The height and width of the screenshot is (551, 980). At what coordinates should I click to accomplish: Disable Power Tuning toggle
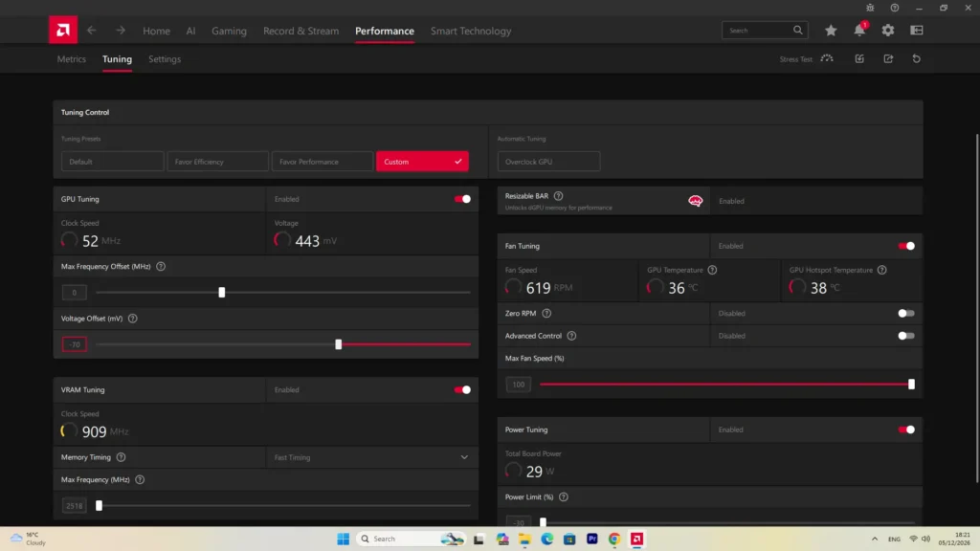pos(906,430)
